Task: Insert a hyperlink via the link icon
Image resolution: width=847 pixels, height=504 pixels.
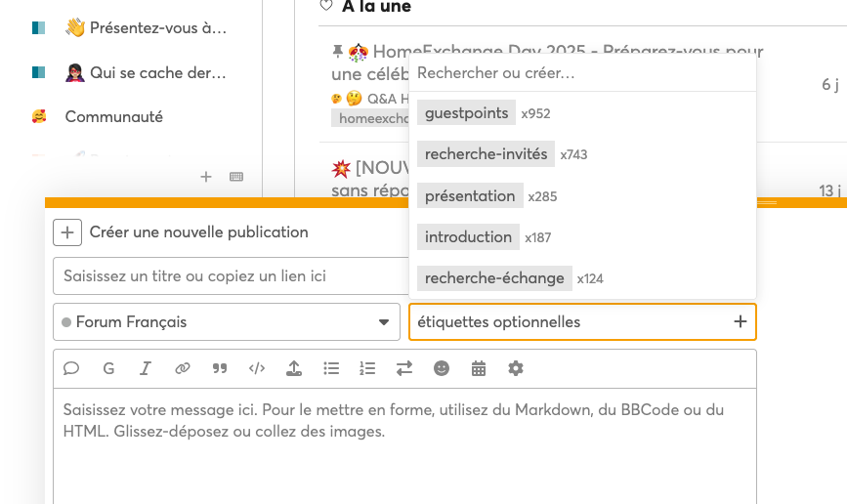Action: tap(183, 368)
